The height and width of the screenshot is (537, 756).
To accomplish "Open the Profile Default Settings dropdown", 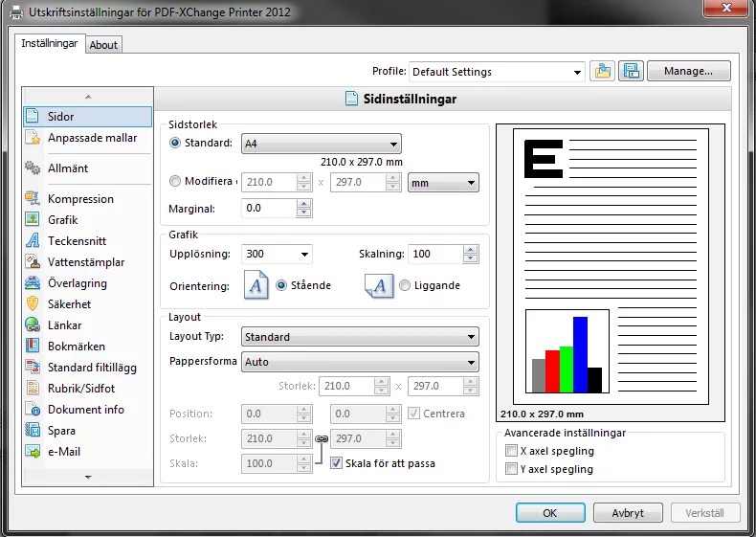I will (x=497, y=72).
